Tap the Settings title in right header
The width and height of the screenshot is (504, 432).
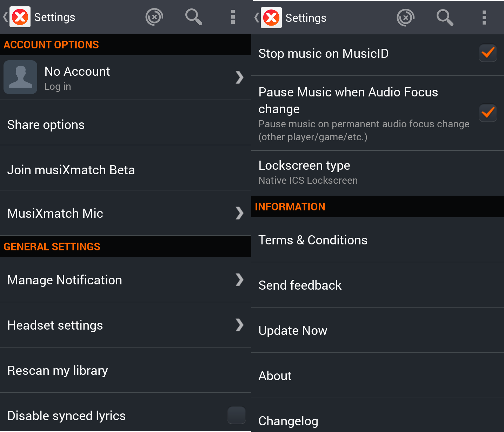click(306, 18)
